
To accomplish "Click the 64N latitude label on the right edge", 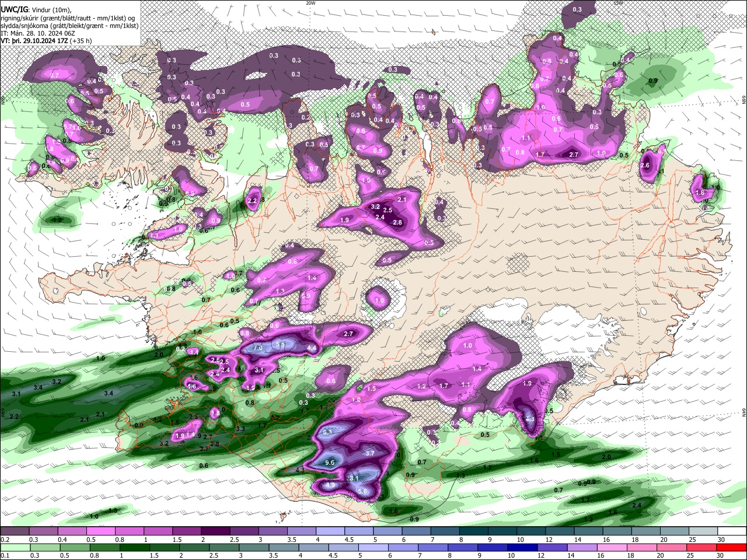I will 744,412.
